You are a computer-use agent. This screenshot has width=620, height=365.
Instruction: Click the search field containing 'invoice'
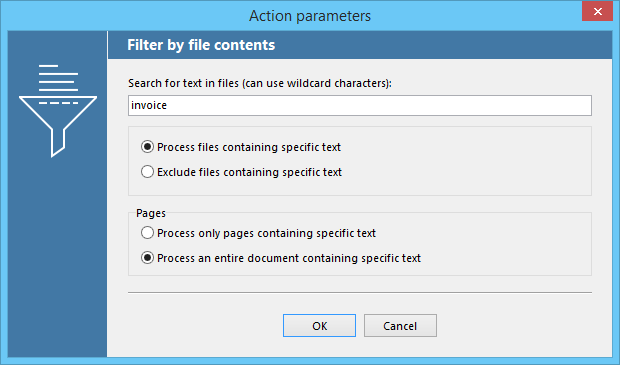coord(360,105)
